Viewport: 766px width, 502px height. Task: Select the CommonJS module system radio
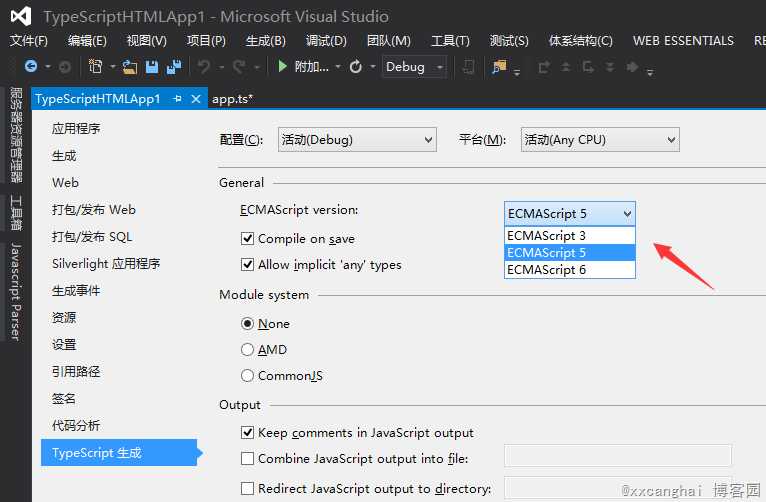tap(248, 376)
